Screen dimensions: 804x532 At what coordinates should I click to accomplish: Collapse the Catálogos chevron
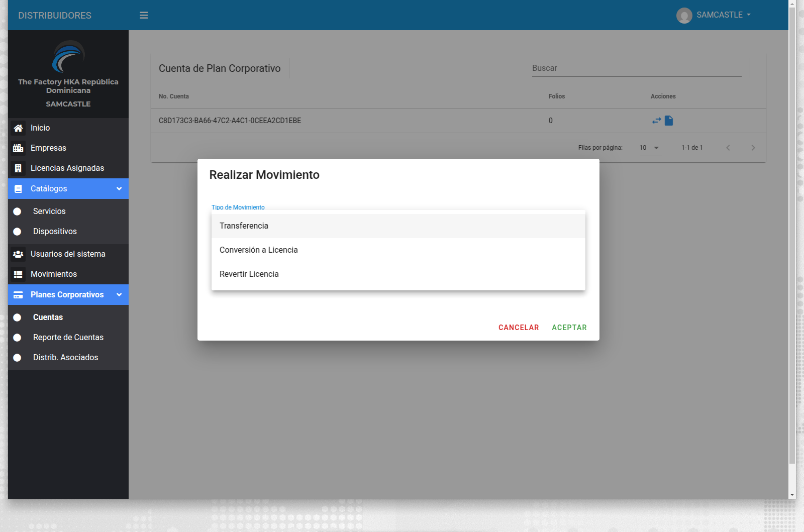coord(119,189)
